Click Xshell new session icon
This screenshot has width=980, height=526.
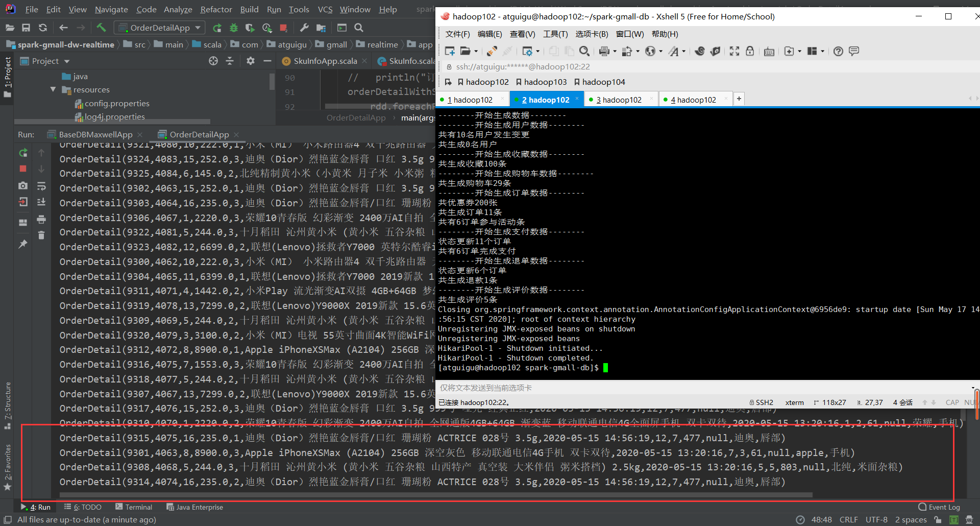click(x=450, y=51)
